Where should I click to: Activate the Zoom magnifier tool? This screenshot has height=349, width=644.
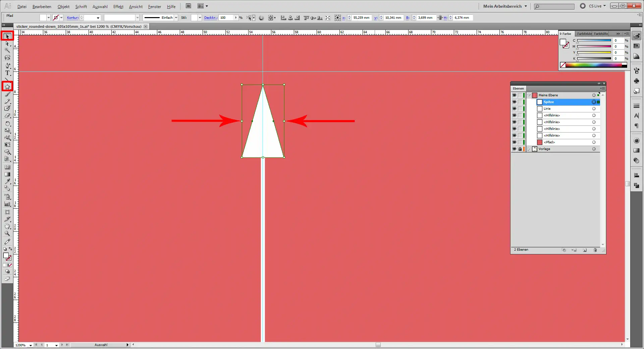click(x=7, y=234)
